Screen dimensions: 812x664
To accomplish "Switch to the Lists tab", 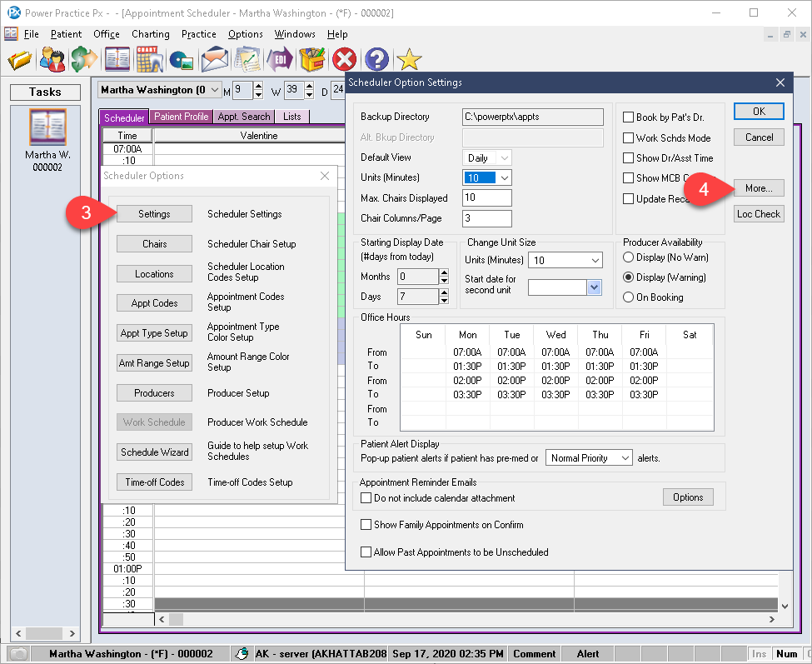I will coord(292,117).
